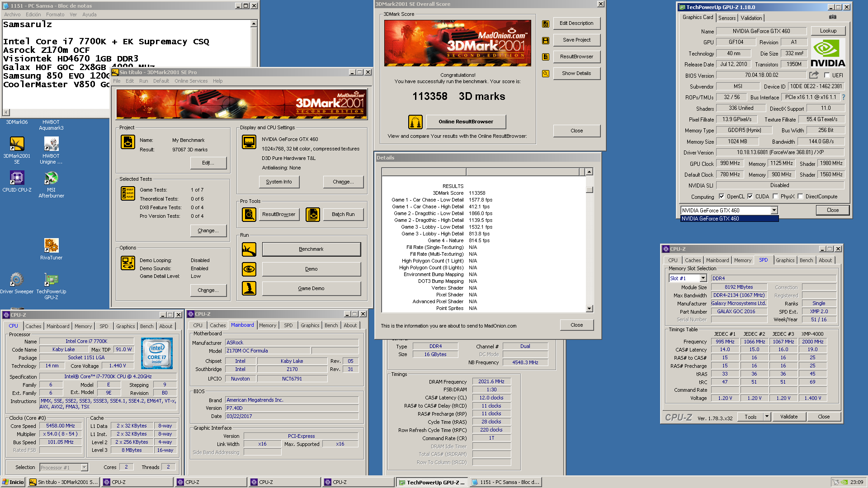Open the Formato menu in Bloc de notas

[55, 14]
